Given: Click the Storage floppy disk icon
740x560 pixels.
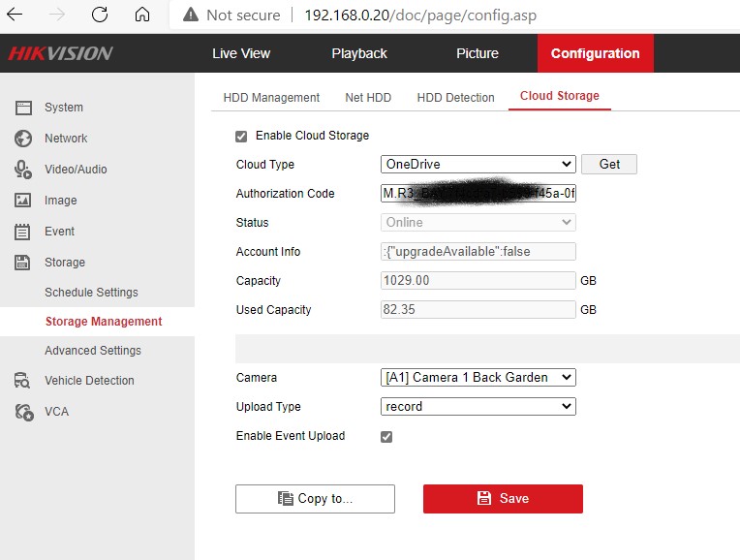Looking at the screenshot, I should pyautogui.click(x=22, y=262).
